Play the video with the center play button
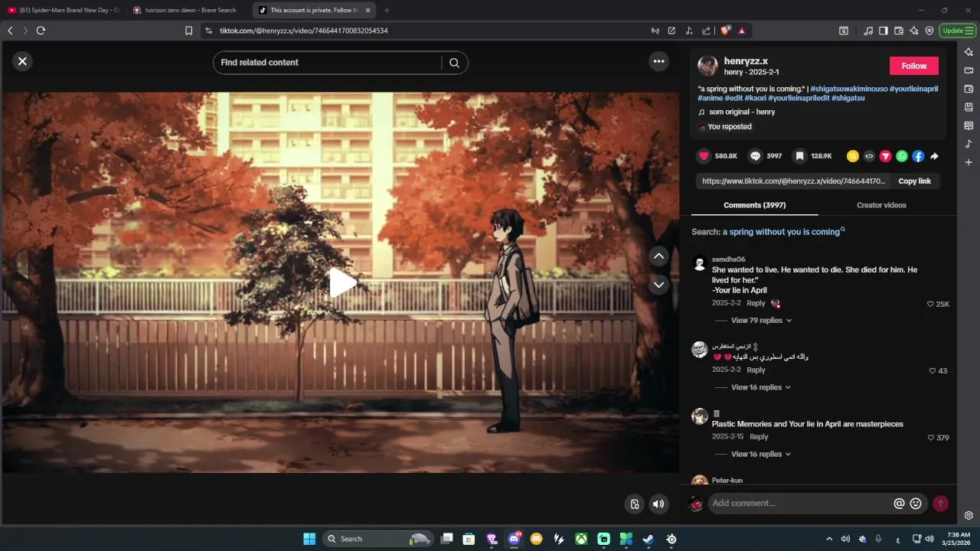 coord(342,283)
